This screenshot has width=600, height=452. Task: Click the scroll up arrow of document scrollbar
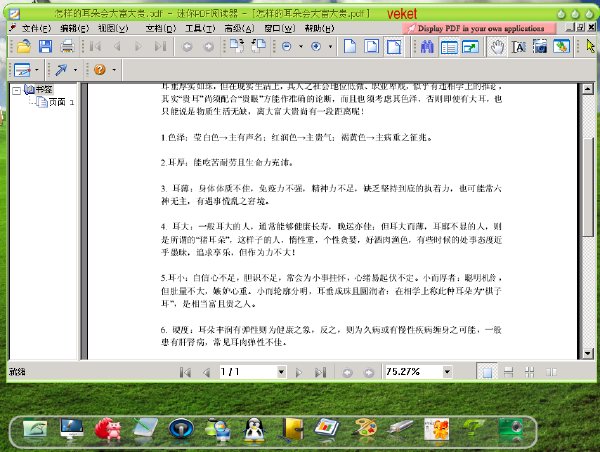(x=588, y=89)
